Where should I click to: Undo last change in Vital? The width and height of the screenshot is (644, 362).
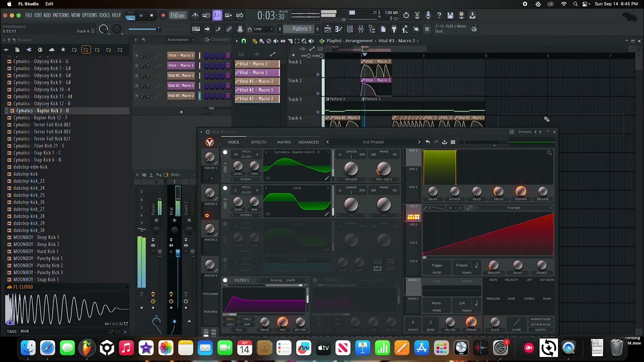428,142
